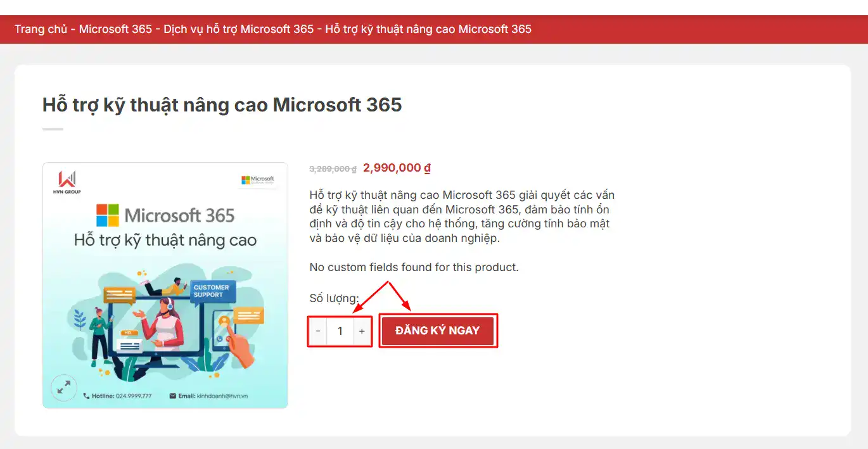Click the page heading Hỗ trợ kỹ thuật nâng cao

click(x=222, y=104)
